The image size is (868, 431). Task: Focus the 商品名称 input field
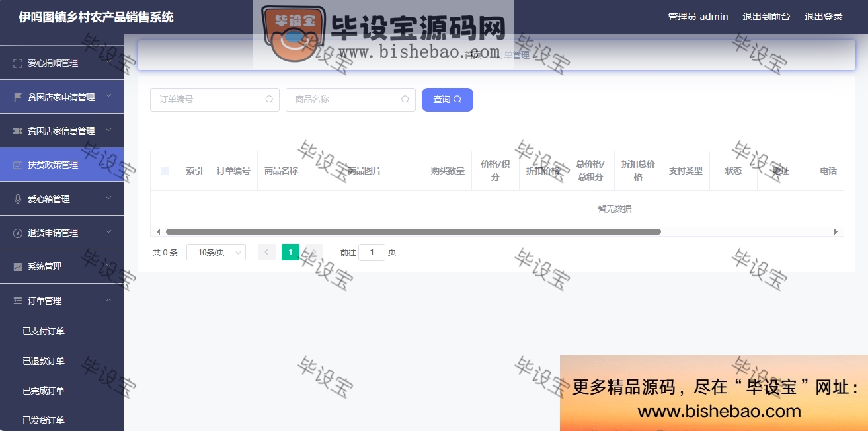(350, 100)
